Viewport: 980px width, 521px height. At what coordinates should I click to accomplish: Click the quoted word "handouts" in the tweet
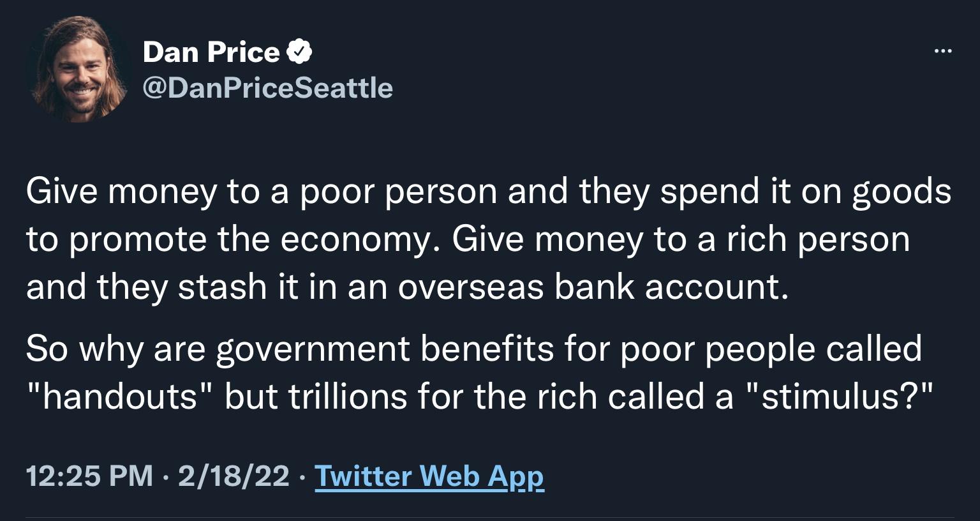click(x=119, y=396)
